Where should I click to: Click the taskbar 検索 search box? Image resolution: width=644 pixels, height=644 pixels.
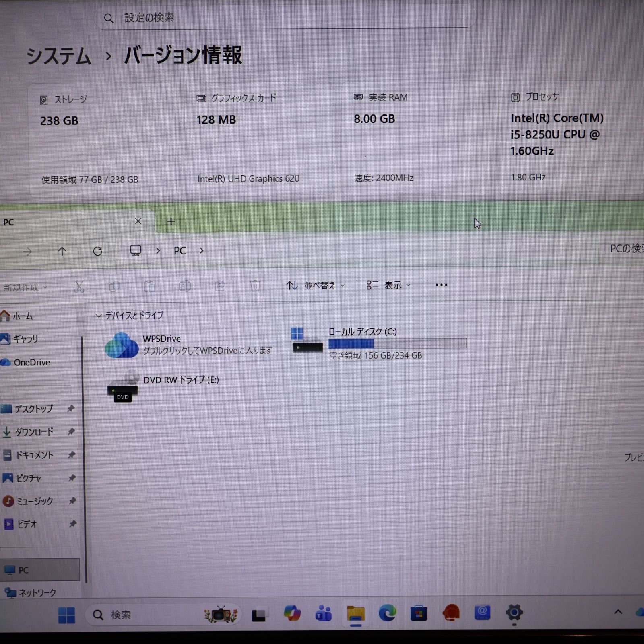163,615
